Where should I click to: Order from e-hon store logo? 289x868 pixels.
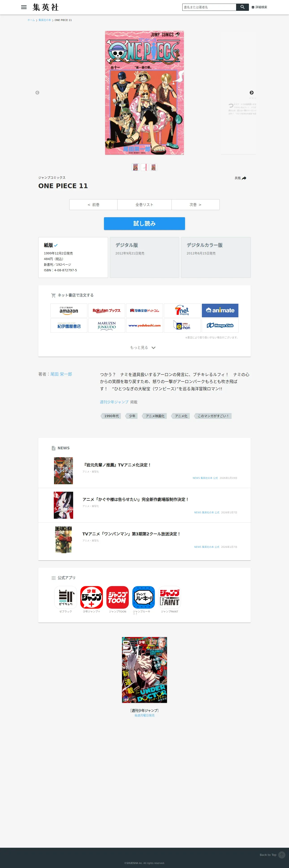pos(182,325)
